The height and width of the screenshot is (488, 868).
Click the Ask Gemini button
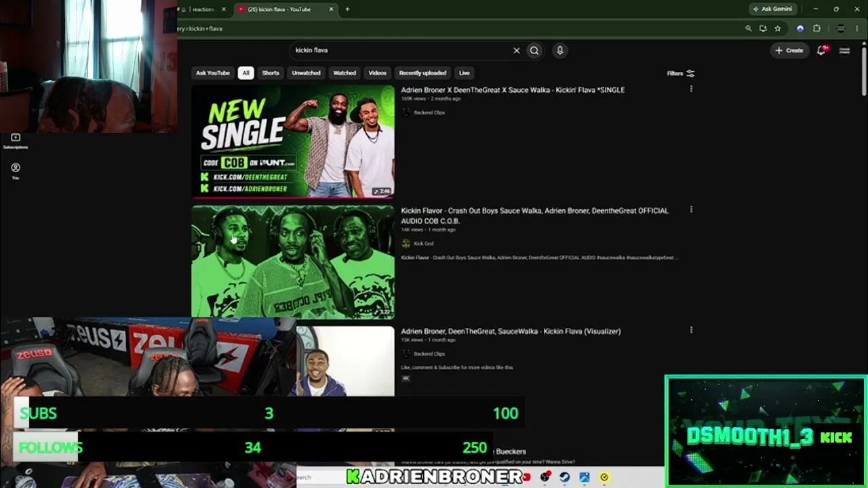click(772, 9)
